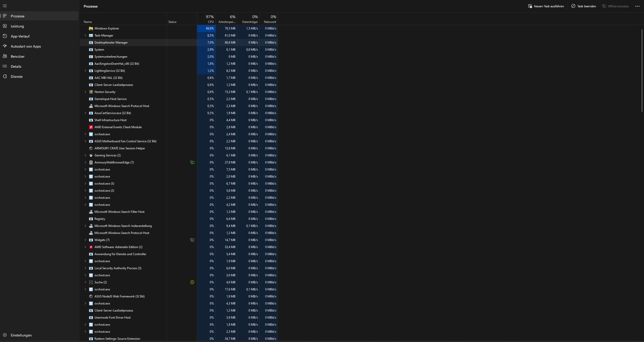Sort by the Arbeitsspeicher column header

[x=227, y=19]
